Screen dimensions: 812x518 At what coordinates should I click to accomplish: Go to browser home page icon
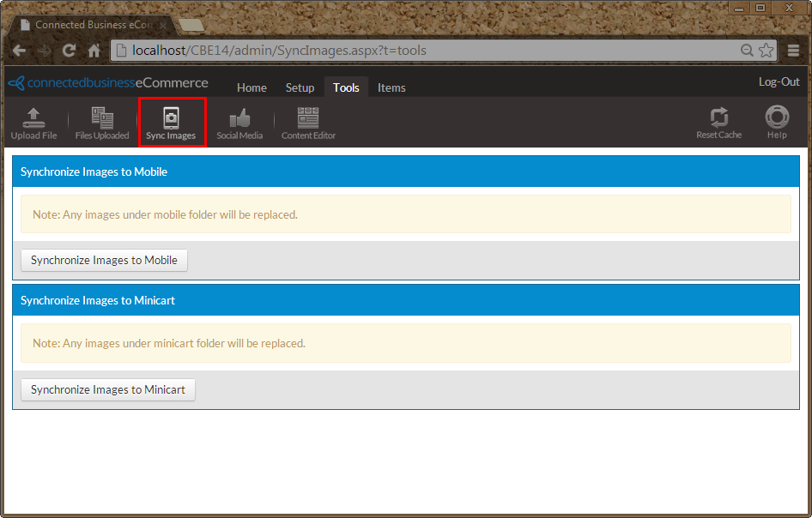click(x=94, y=51)
